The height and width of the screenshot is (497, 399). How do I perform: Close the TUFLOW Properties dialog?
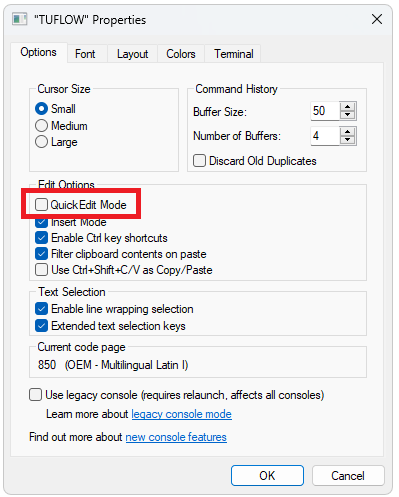click(377, 19)
